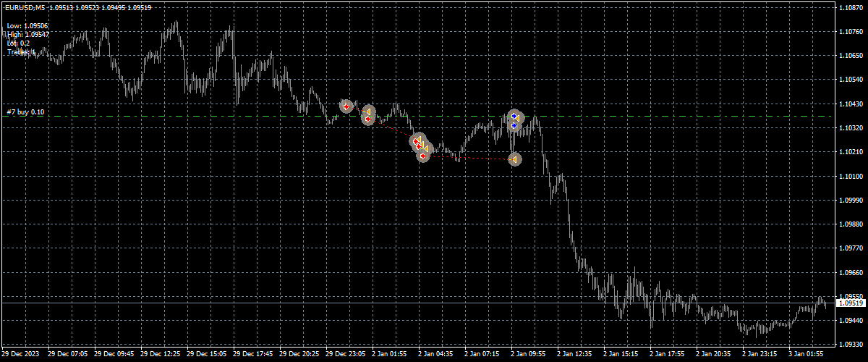Click the 1.10760 price scale label
868x362 pixels.
[851, 32]
